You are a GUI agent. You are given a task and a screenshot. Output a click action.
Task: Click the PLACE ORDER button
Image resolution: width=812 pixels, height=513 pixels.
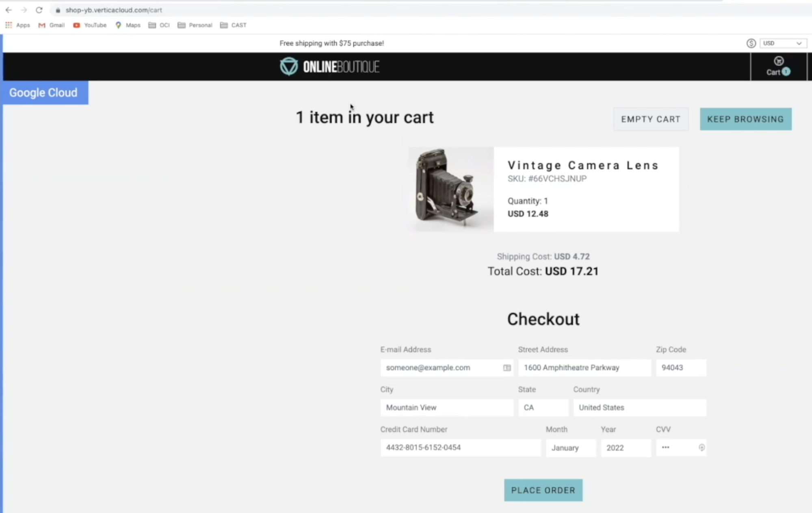point(543,490)
